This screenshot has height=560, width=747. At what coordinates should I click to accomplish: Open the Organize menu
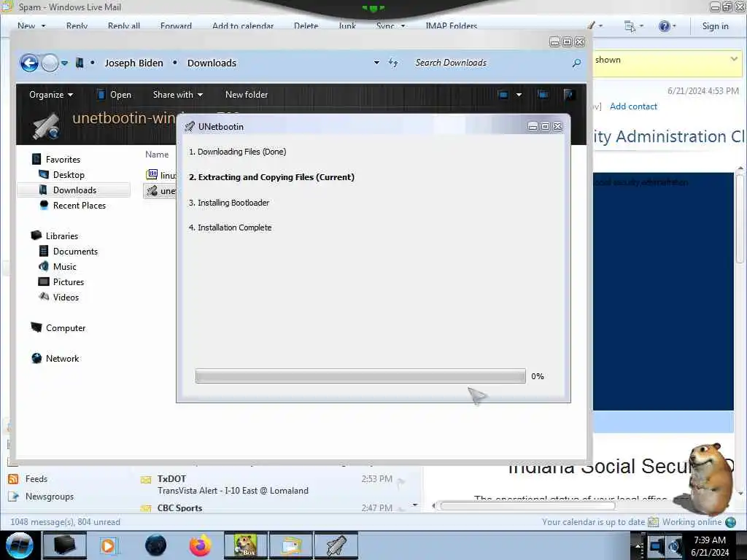[x=51, y=95]
